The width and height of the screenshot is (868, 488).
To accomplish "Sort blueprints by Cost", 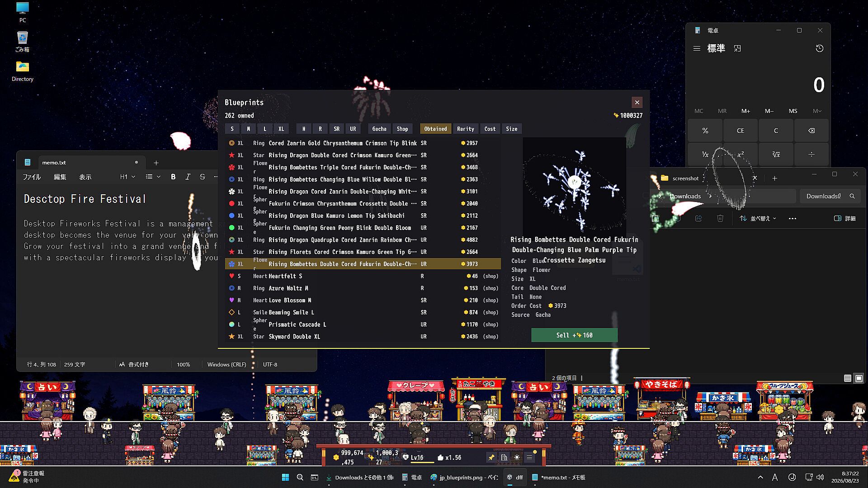I will tap(490, 129).
